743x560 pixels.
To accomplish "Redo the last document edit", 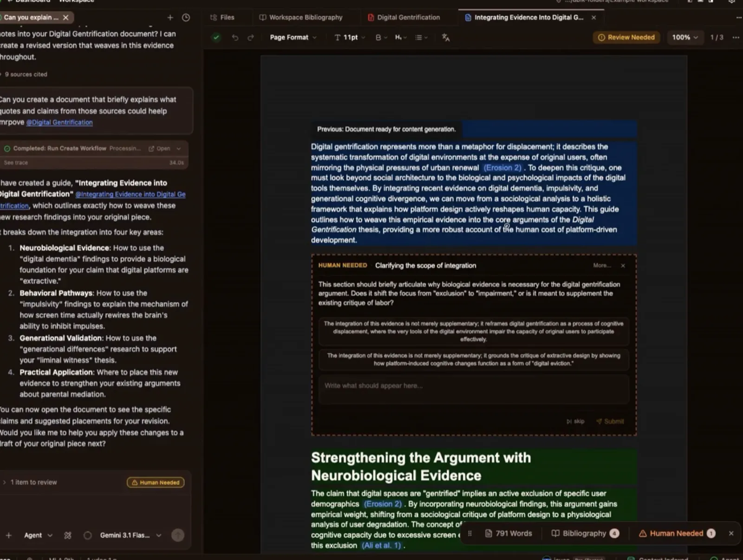I will pyautogui.click(x=251, y=38).
